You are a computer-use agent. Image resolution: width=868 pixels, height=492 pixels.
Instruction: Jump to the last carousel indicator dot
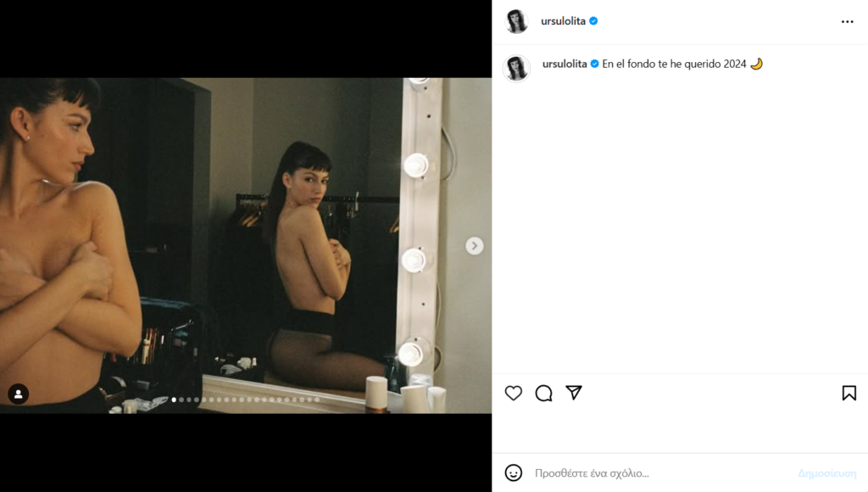click(x=317, y=400)
